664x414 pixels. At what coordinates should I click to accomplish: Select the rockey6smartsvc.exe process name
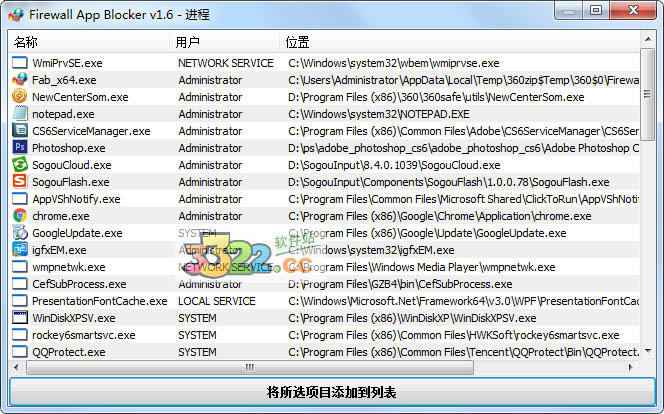(x=84, y=335)
